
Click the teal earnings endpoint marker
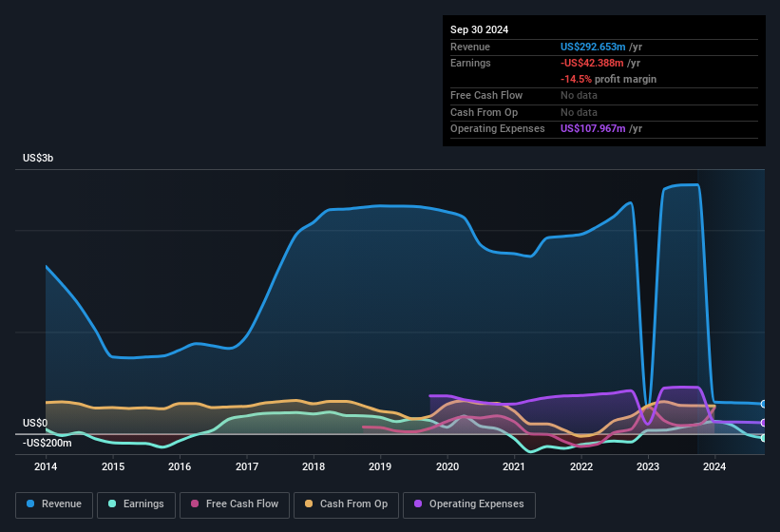[x=764, y=438]
